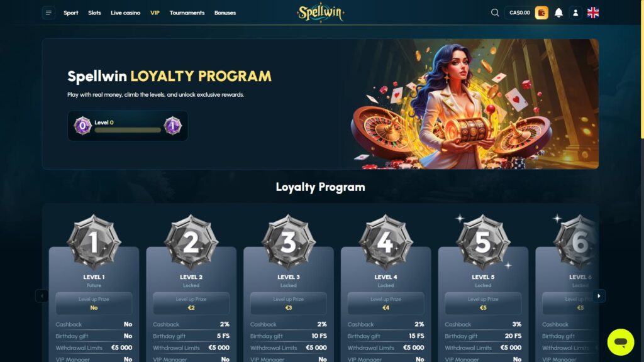
Task: Open the yellow live chat bubble
Action: pyautogui.click(x=621, y=342)
